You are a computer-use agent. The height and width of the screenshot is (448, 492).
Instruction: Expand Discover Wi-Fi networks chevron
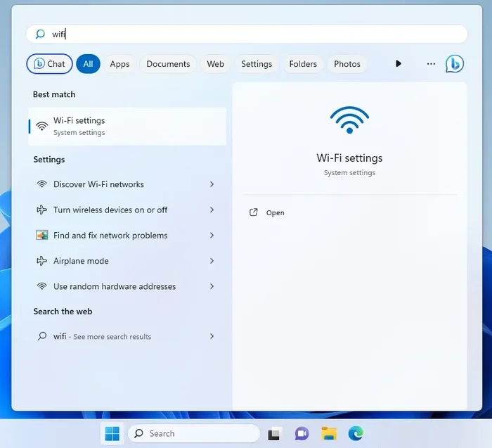(212, 184)
